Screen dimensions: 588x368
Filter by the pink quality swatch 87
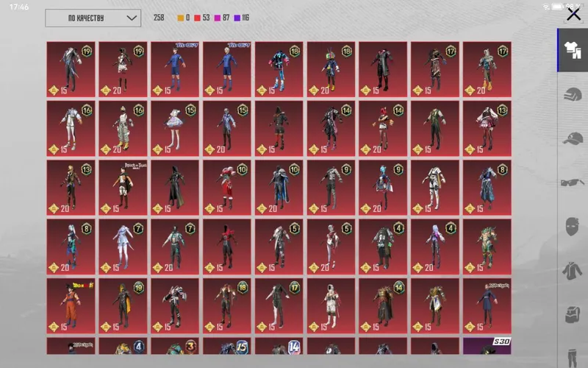pyautogui.click(x=222, y=18)
